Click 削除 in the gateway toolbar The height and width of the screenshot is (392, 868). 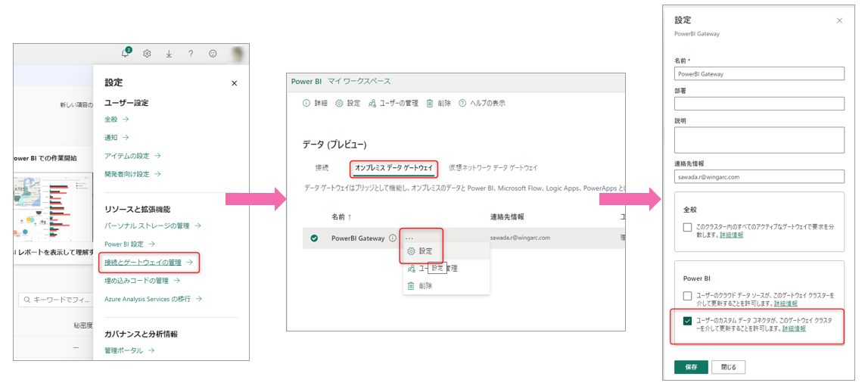(438, 103)
